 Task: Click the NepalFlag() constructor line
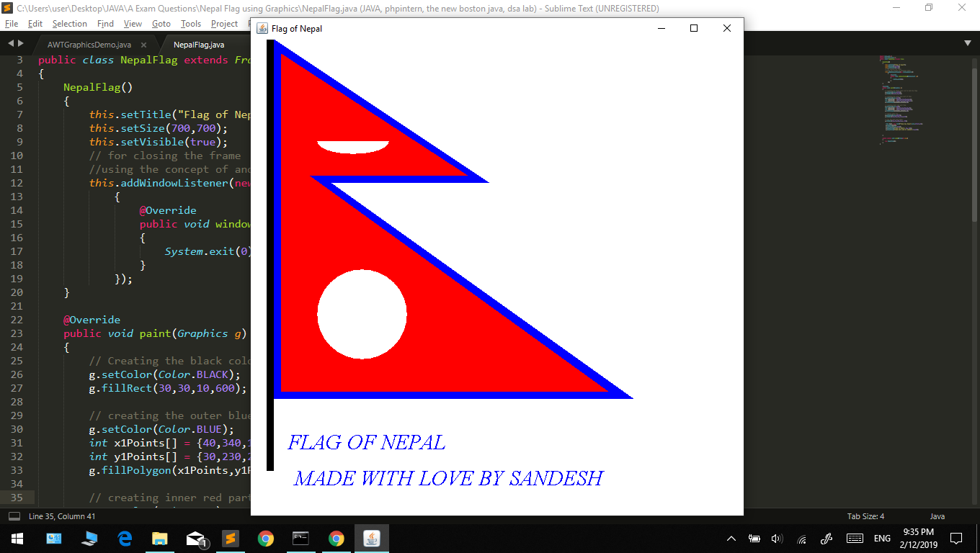pos(98,87)
